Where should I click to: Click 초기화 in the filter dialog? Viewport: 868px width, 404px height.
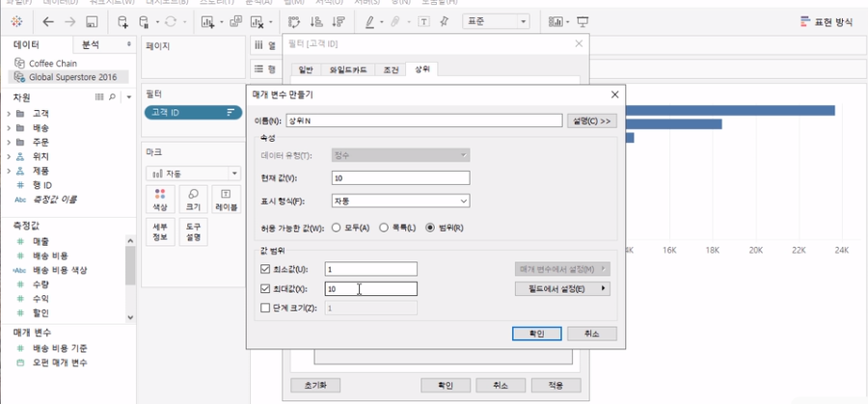tap(315, 385)
